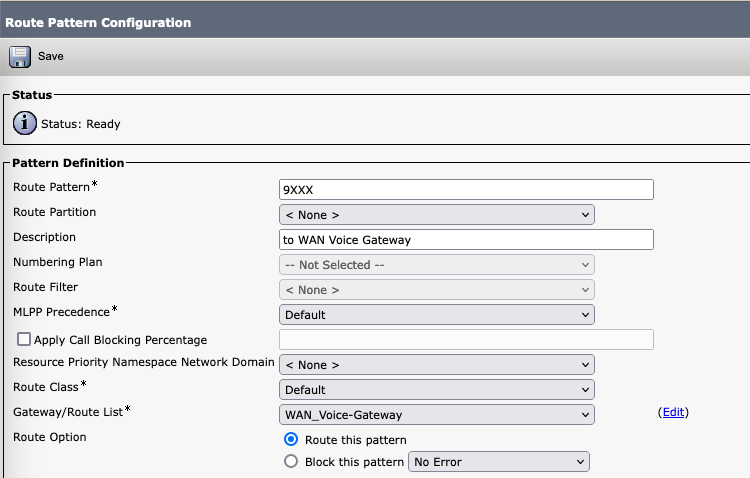Click the Apply Call Blocking Percentage label

click(121, 340)
